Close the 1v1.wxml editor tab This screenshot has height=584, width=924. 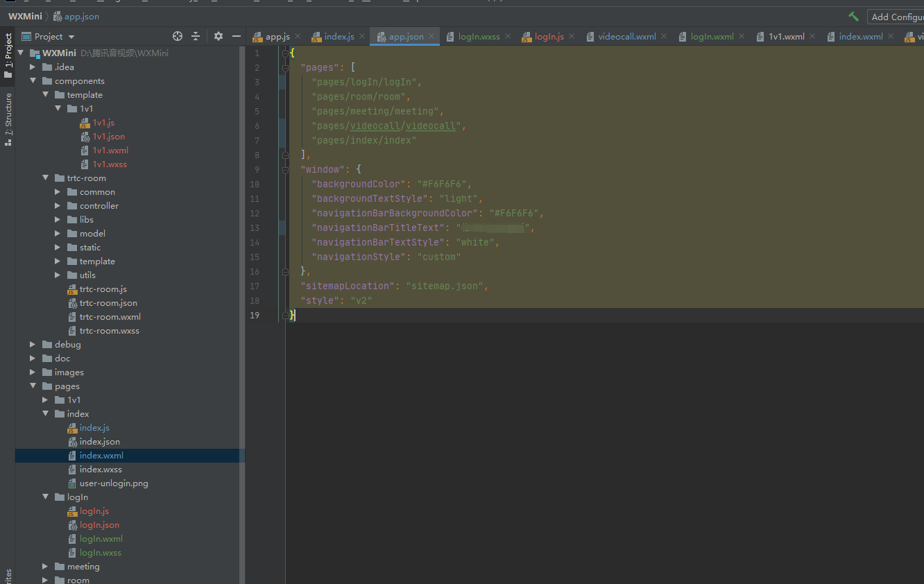(812, 37)
